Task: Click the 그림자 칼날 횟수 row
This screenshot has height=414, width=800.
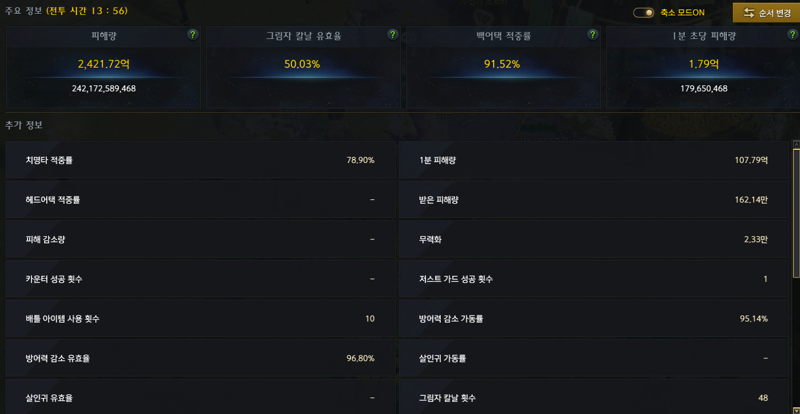Action: (594, 397)
